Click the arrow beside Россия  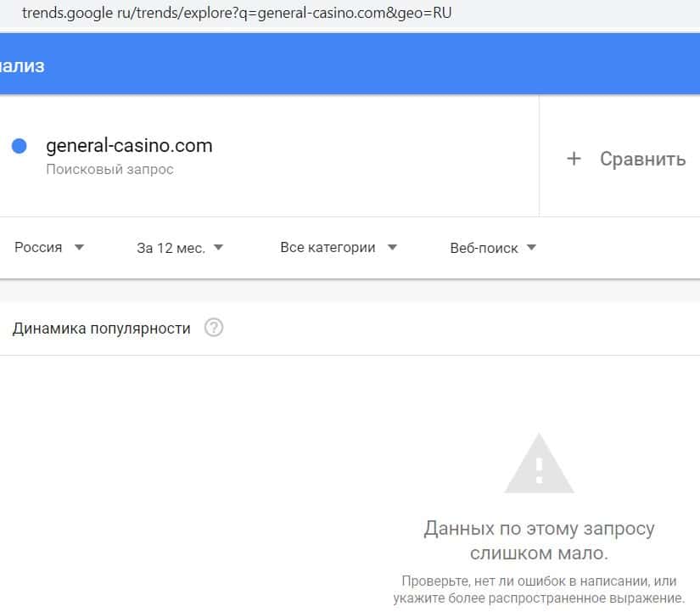(x=79, y=248)
